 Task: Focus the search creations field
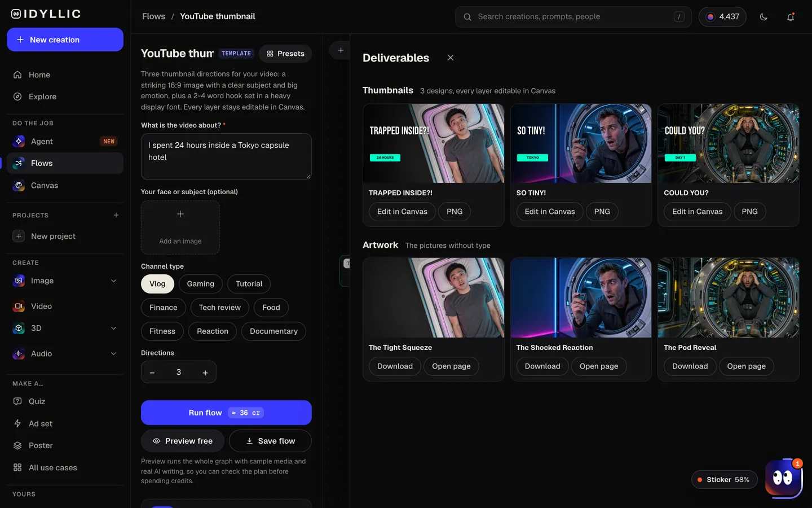click(x=573, y=17)
